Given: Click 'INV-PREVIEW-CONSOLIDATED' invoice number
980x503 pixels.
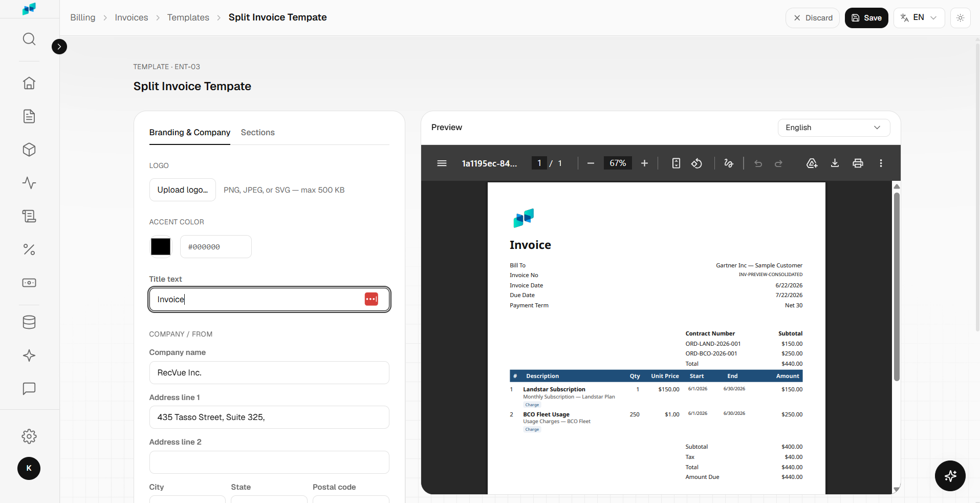Looking at the screenshot, I should click(770, 275).
